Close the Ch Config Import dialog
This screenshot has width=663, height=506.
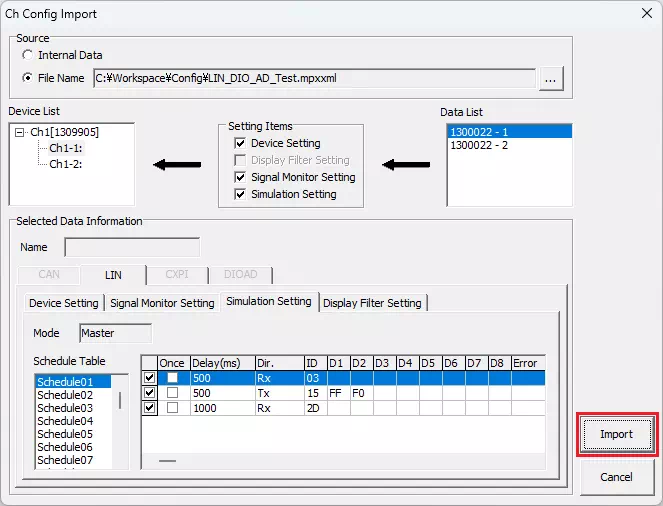coord(647,14)
